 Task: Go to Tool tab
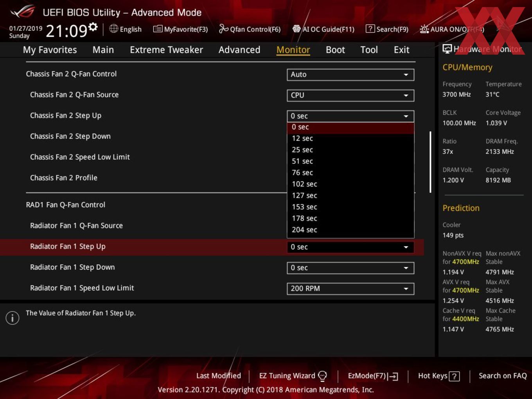369,50
